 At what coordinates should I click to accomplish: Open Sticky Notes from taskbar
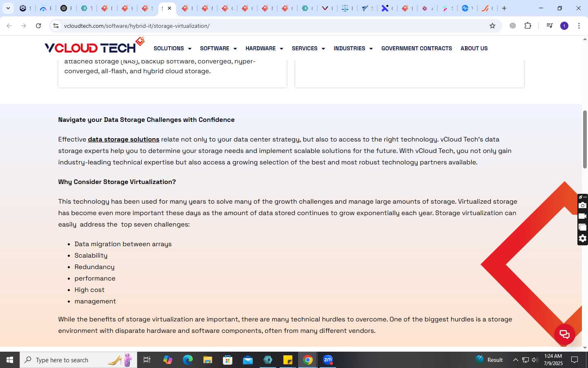click(x=288, y=360)
